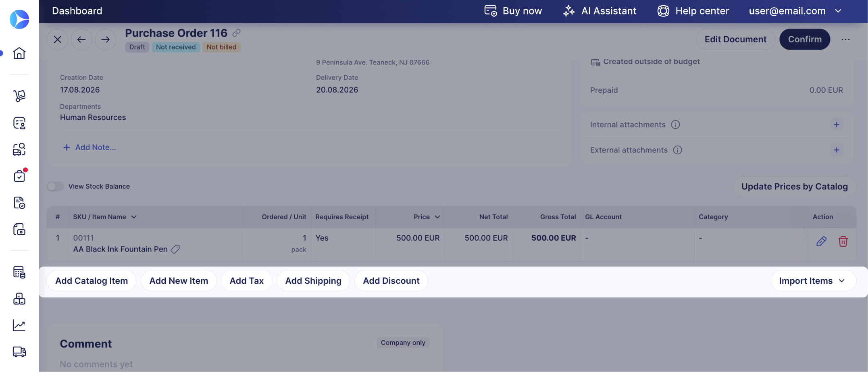Screen dimensions: 868x372
Task: Open the AI Assistant menu item
Action: [599, 11]
